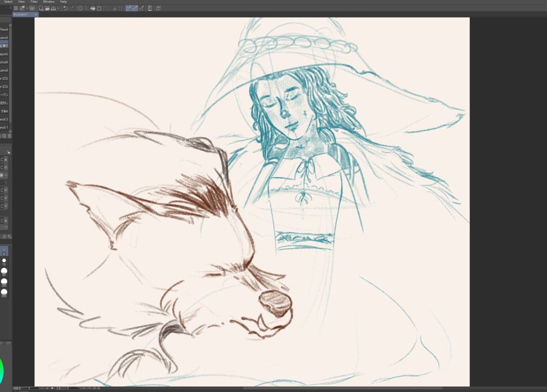
Task: Select brush size preset 15
Action: [x=4, y=261]
